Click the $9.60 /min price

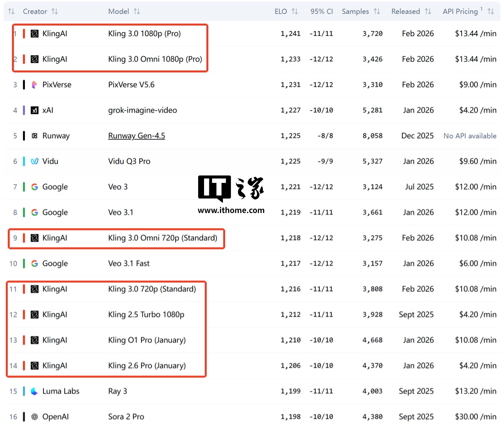478,161
